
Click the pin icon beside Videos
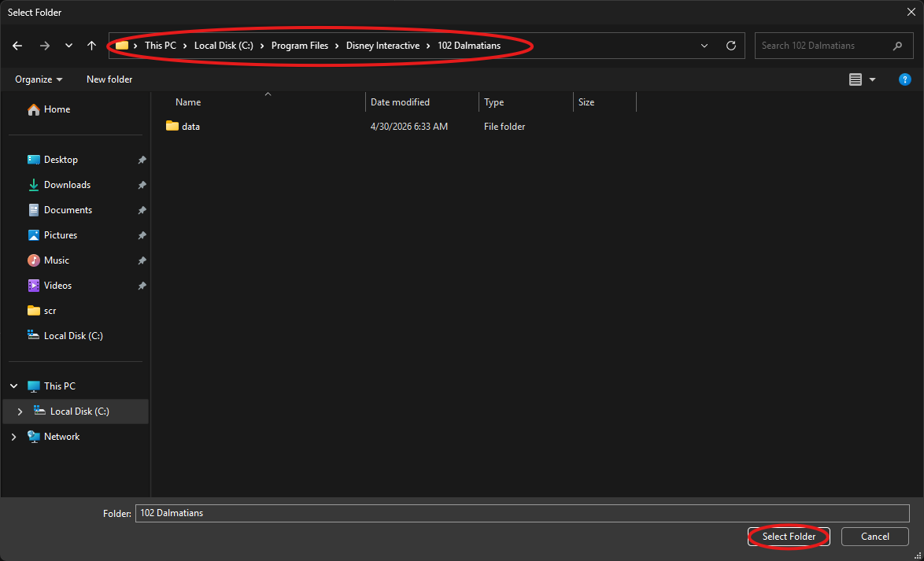tap(142, 285)
